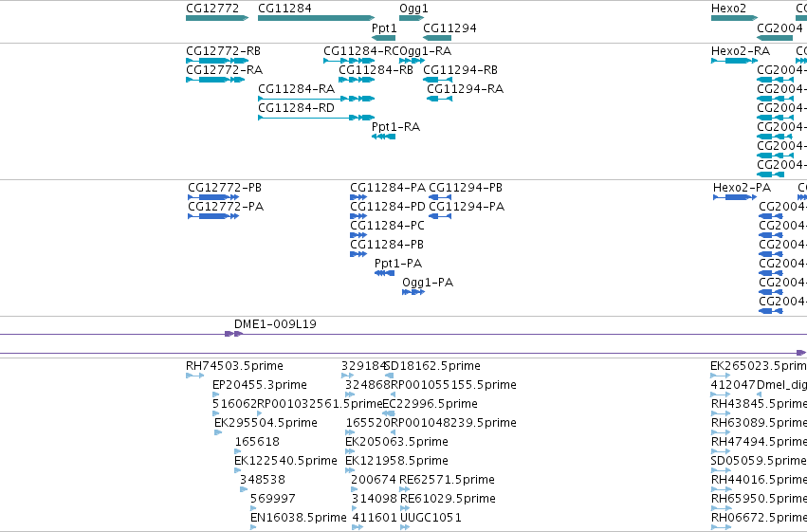Image resolution: width=807 pixels, height=532 pixels.
Task: Click the Ogg1-PA protein label
Action: click(x=427, y=282)
